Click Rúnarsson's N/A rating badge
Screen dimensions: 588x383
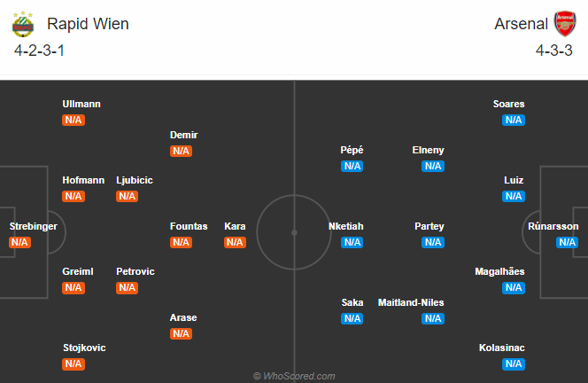[x=567, y=242]
